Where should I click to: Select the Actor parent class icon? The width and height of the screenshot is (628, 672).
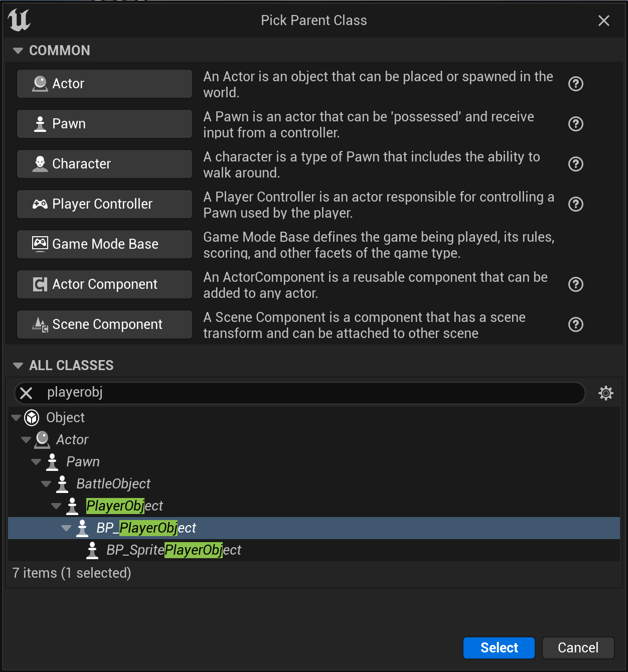39,83
